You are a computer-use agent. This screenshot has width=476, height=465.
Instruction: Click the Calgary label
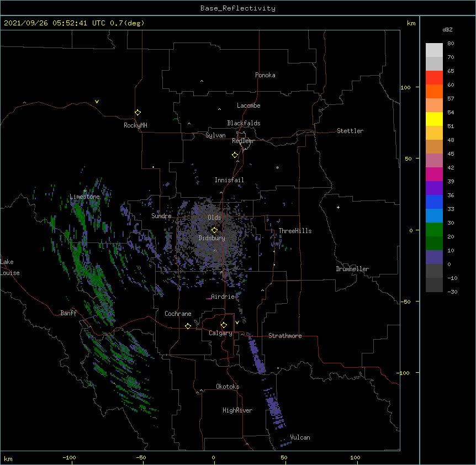[x=220, y=333]
